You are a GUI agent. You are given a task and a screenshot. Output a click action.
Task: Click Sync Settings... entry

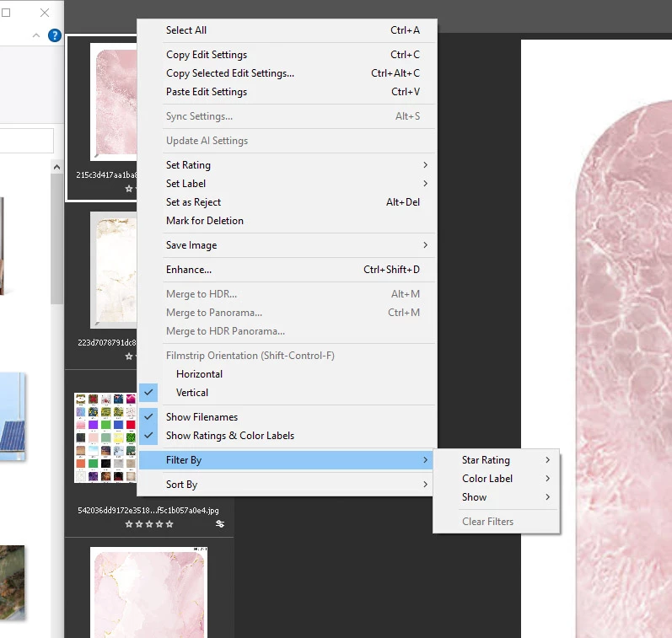[288, 116]
